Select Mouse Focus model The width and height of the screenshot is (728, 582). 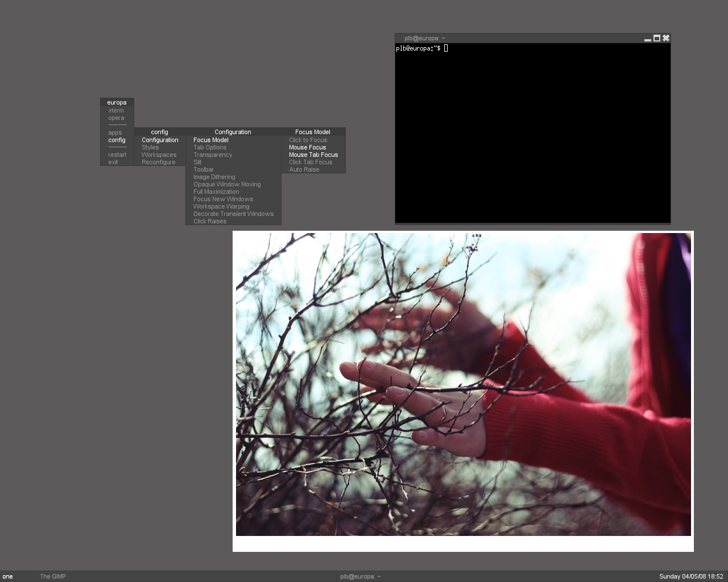(313, 148)
